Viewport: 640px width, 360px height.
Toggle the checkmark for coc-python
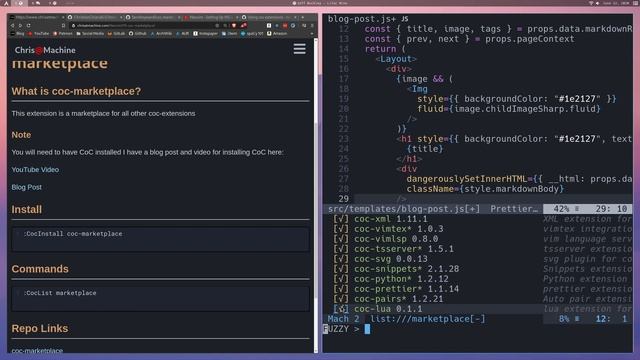[x=341, y=279]
